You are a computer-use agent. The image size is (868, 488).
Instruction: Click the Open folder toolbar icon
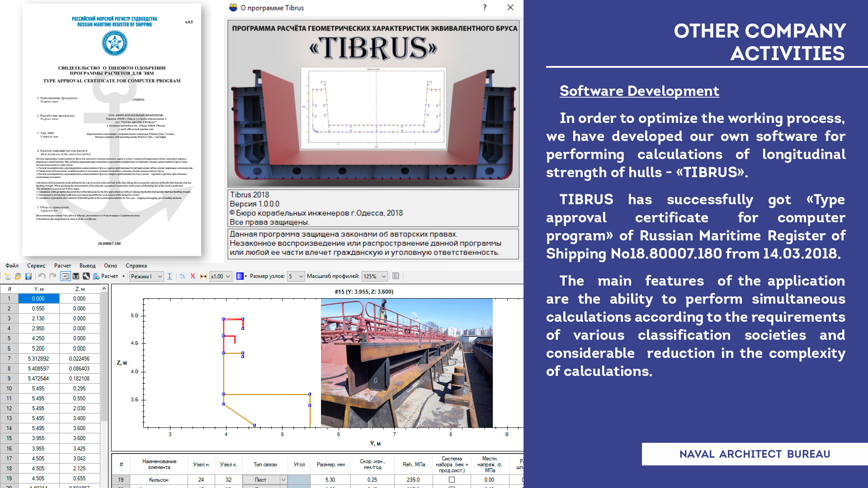18,276
